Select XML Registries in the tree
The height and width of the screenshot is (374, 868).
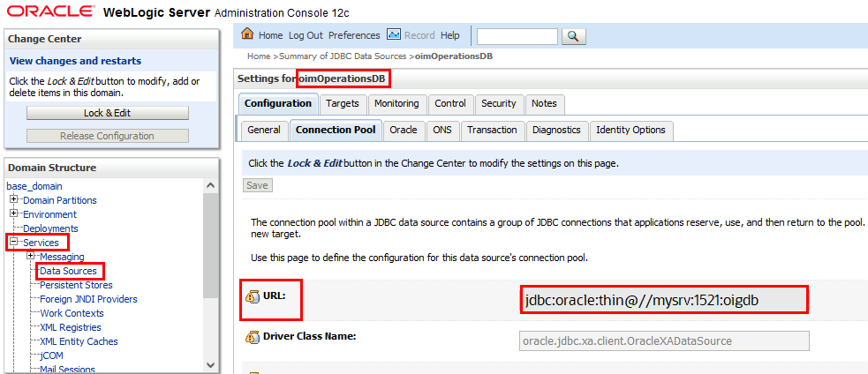tap(71, 327)
